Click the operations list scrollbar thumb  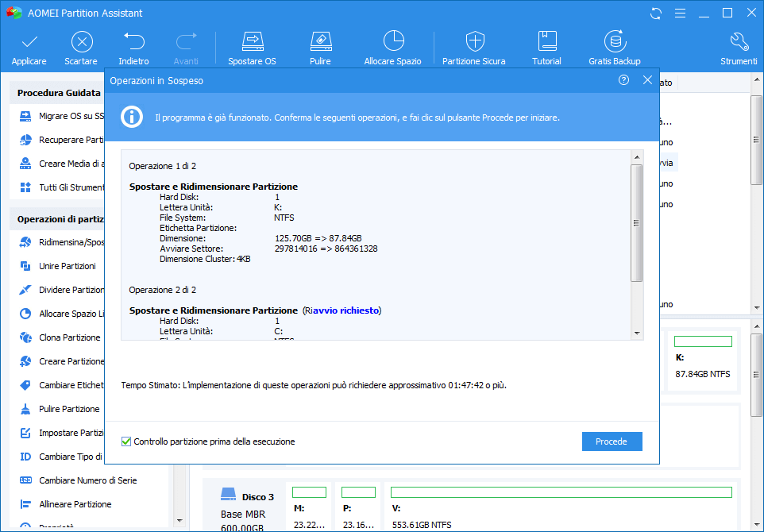click(x=637, y=223)
